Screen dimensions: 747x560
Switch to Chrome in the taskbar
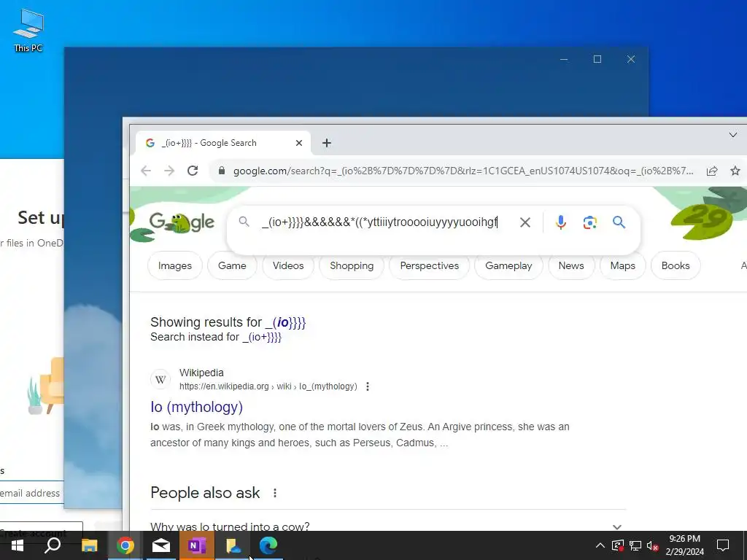point(125,545)
